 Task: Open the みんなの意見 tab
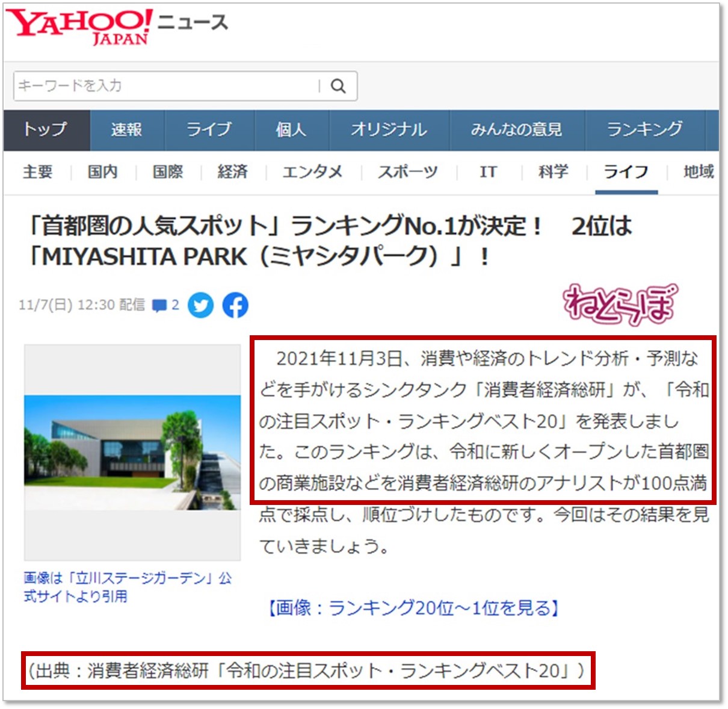516,129
